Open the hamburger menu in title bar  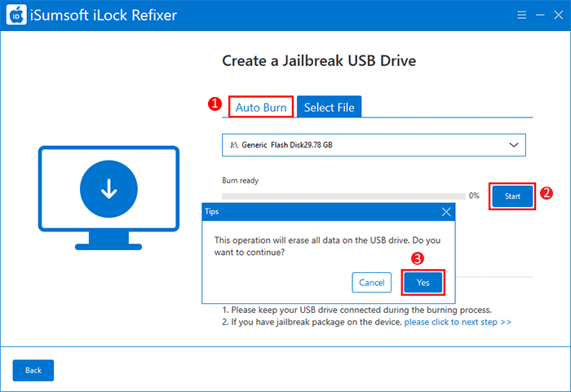click(x=521, y=15)
